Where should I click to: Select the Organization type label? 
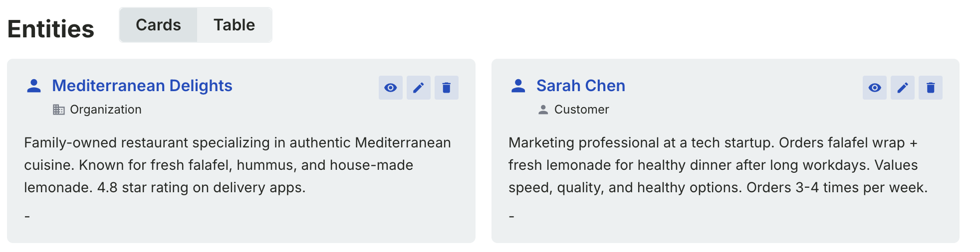tap(106, 110)
